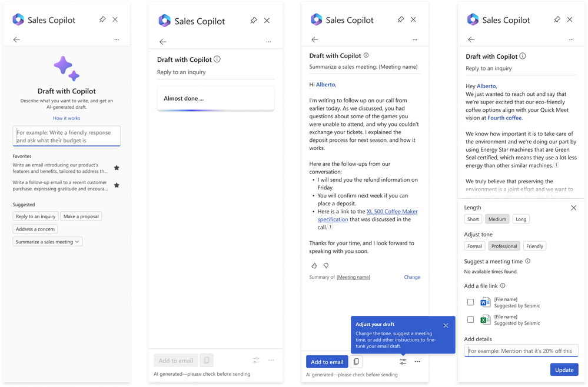Show info about Suggest a meeting time

click(x=527, y=261)
